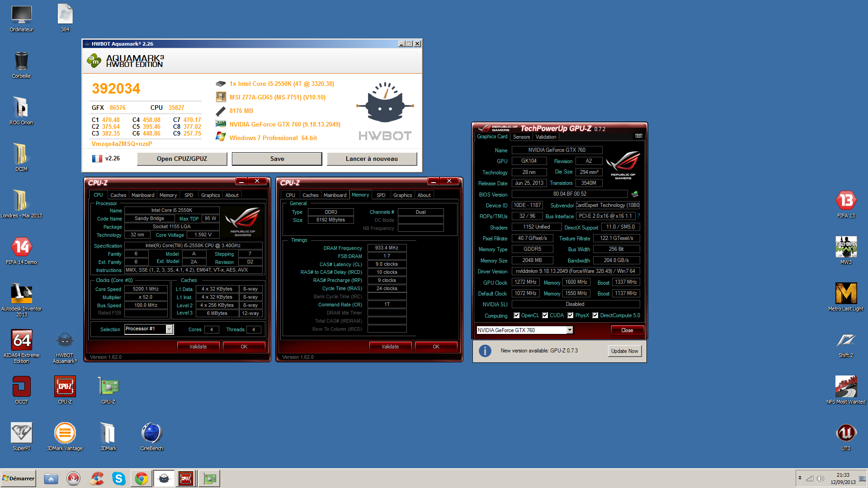The height and width of the screenshot is (488, 868).
Task: Click the Core Speed value 5200.1 MHz
Action: 146,289
